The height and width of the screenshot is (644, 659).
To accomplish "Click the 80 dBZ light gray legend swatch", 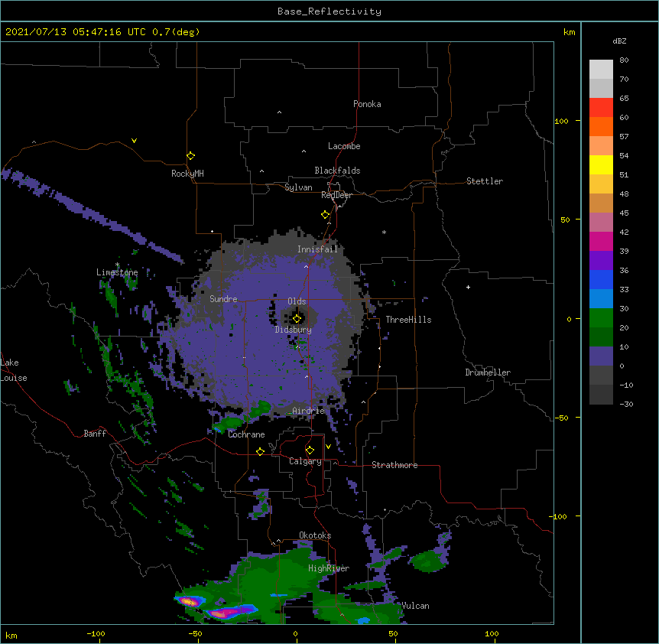I will pyautogui.click(x=601, y=70).
